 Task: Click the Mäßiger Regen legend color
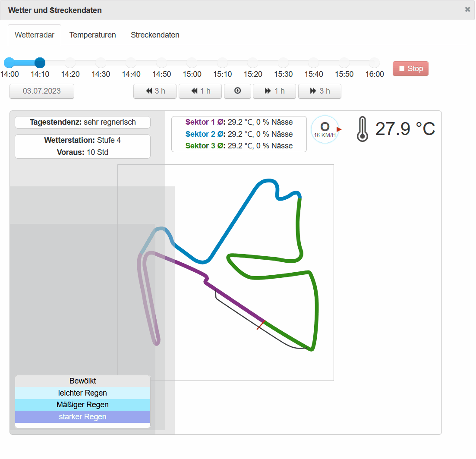pos(82,405)
